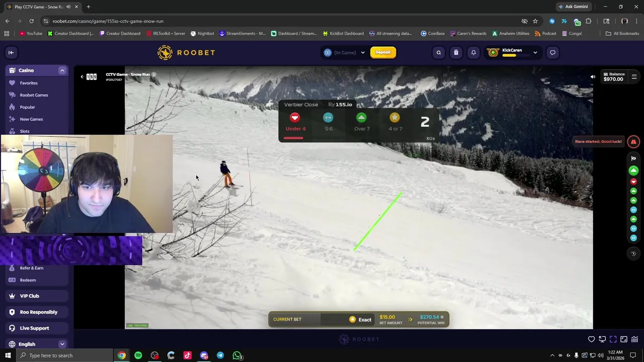The image size is (644, 362).
Task: Open the system volume control
Action: (601, 355)
